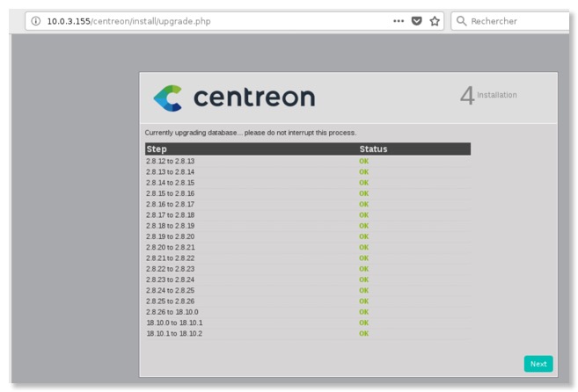Save page to Pocket icon
Image resolution: width=578 pixels, height=392 pixels.
pos(417,21)
